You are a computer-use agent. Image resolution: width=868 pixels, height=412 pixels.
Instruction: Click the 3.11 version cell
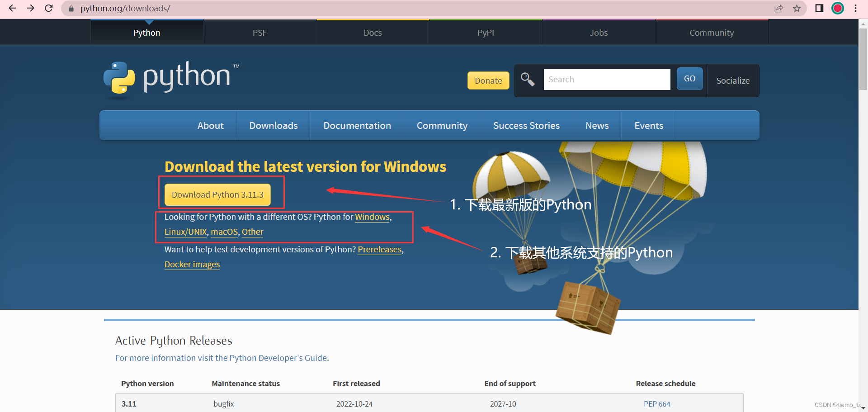coord(129,404)
